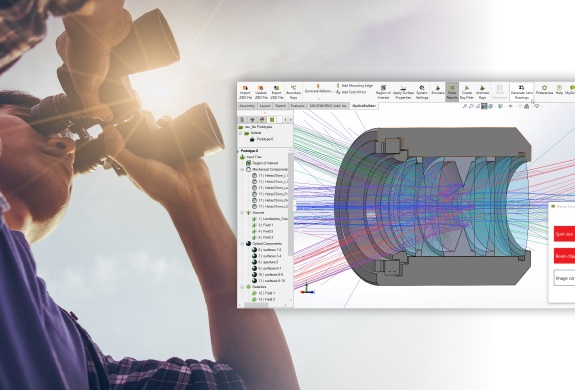The width and height of the screenshot is (575, 390).
Task: Collapse the Sources tree node
Action: (x=242, y=213)
